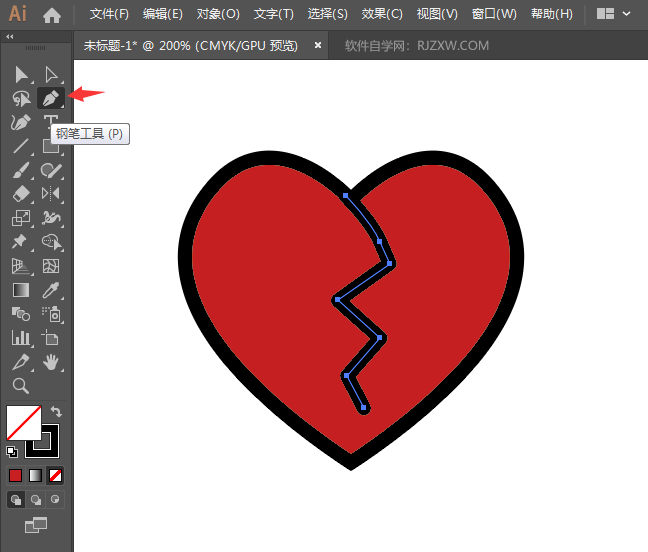Select the Pen tool
The image size is (648, 552).
[x=50, y=97]
